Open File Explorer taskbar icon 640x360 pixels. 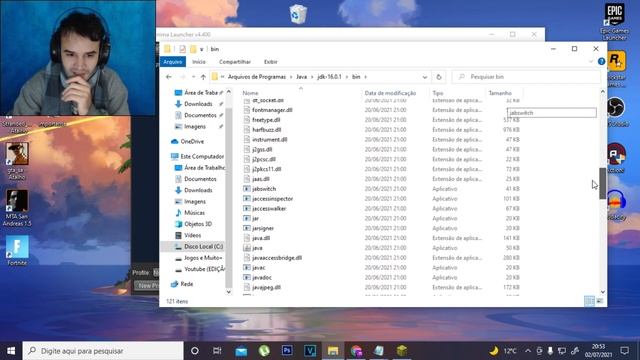(x=333, y=351)
